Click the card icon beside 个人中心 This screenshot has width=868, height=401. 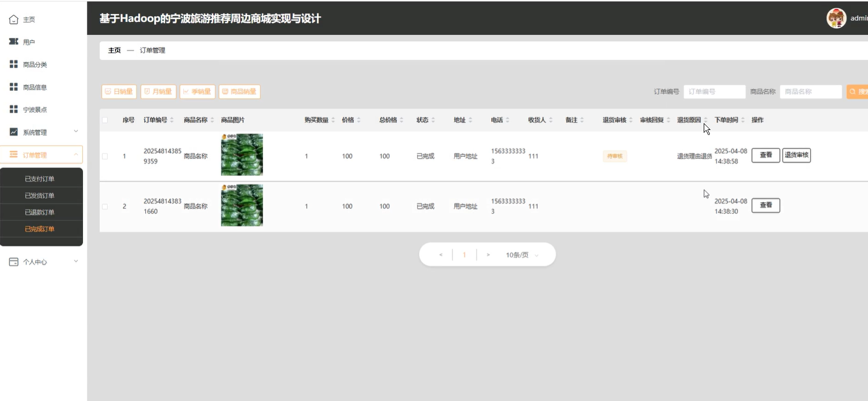(13, 262)
